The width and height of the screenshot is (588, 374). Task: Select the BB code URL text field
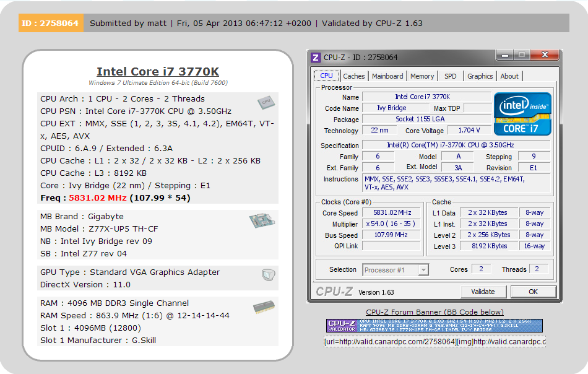(435, 342)
